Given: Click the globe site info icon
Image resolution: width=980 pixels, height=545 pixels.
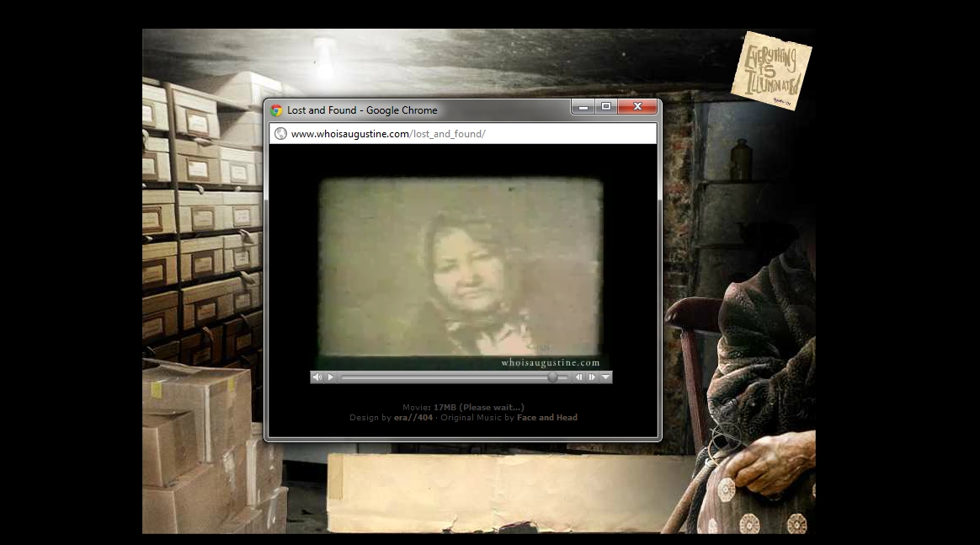Looking at the screenshot, I should click(x=280, y=134).
